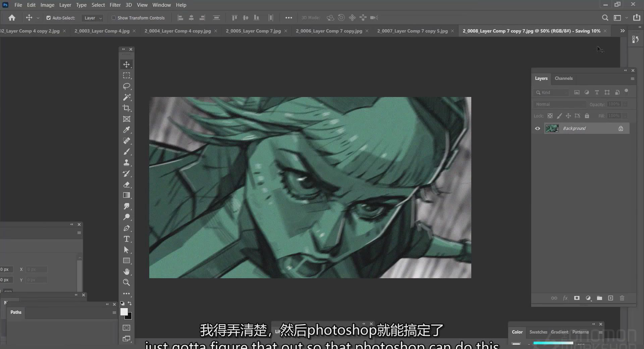Image resolution: width=644 pixels, height=349 pixels.
Task: Click the Home icon in options bar
Action: (12, 18)
